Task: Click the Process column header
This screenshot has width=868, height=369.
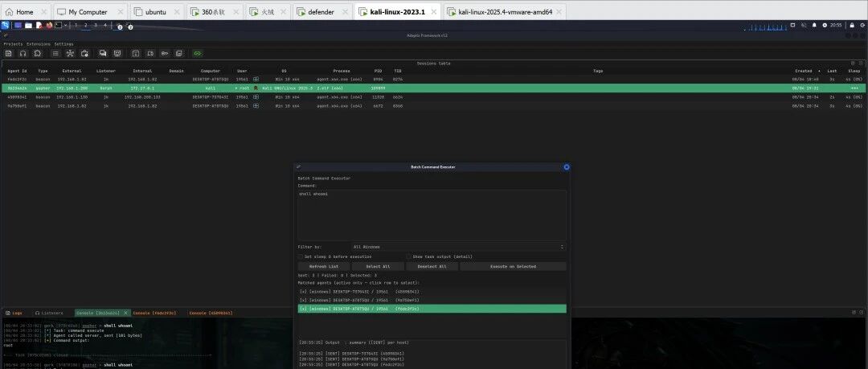Action: click(342, 71)
